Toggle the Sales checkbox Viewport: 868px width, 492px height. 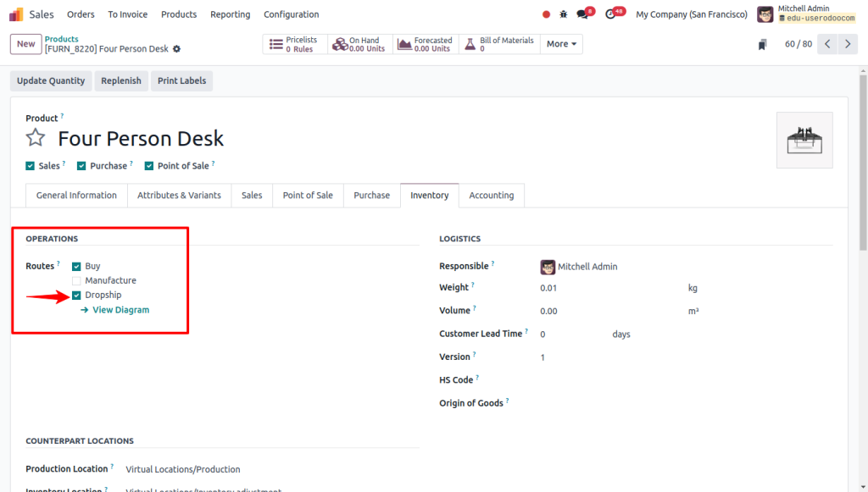pyautogui.click(x=30, y=166)
